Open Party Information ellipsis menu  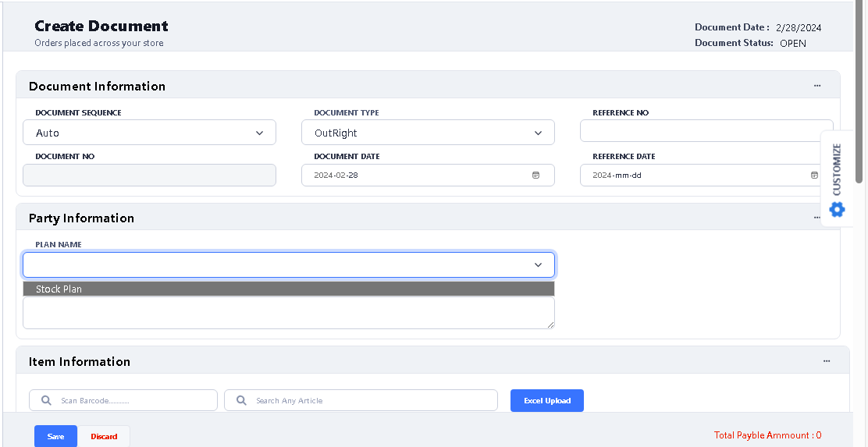point(817,218)
